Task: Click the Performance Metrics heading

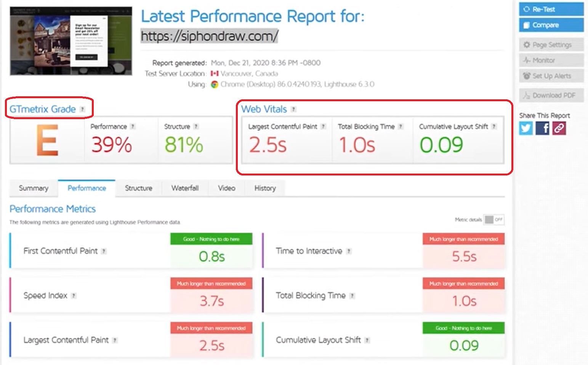Action: (x=53, y=209)
